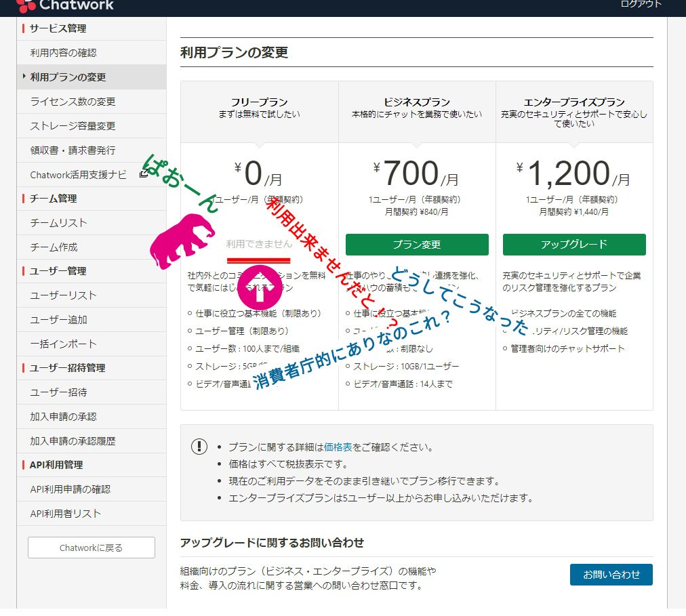Click ストレージ : 10GB/1ユーザー feature line
Screen dimensions: 686x616
(x=406, y=366)
